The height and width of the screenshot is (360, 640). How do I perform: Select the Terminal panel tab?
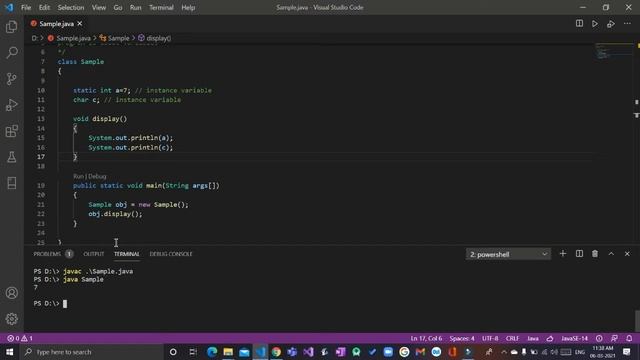[127, 254]
